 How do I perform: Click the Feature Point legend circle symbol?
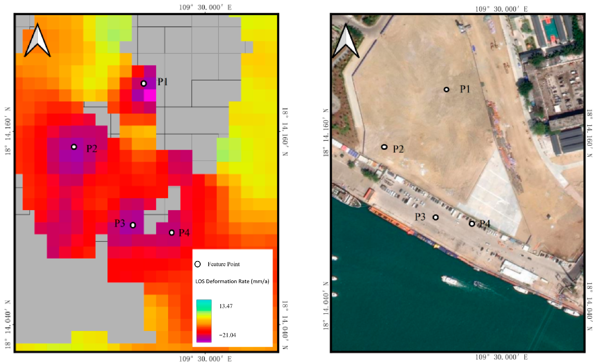click(198, 264)
